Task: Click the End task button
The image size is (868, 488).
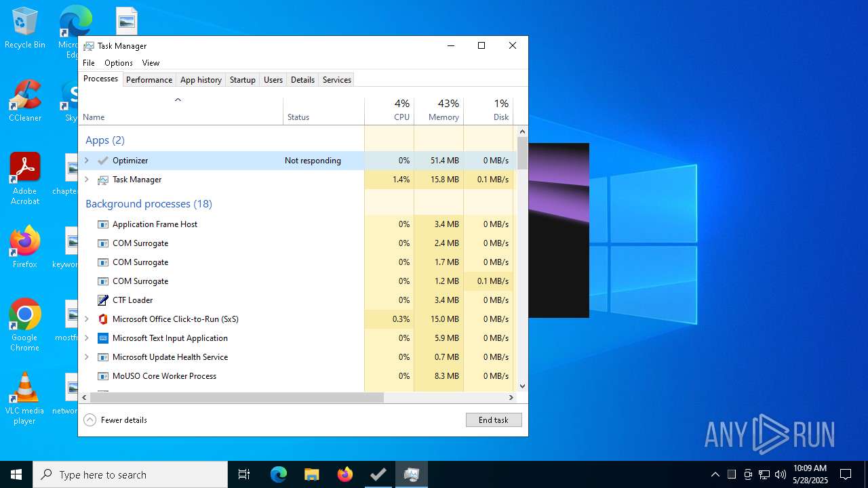Action: coord(494,420)
